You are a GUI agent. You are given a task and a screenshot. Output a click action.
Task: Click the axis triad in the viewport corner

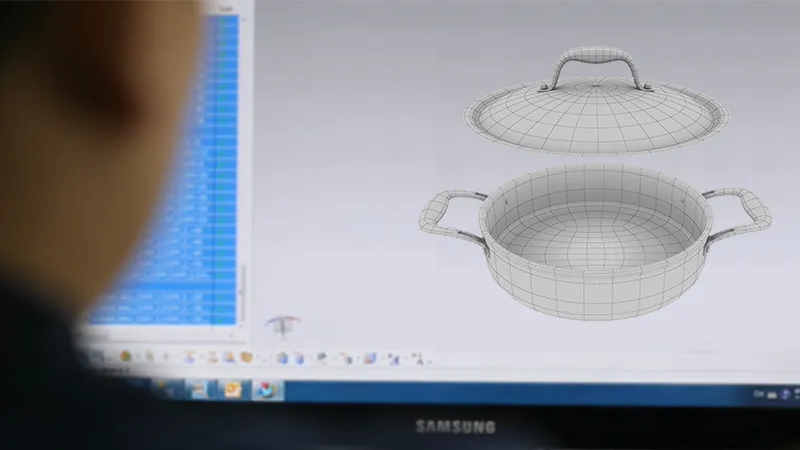coord(283,327)
